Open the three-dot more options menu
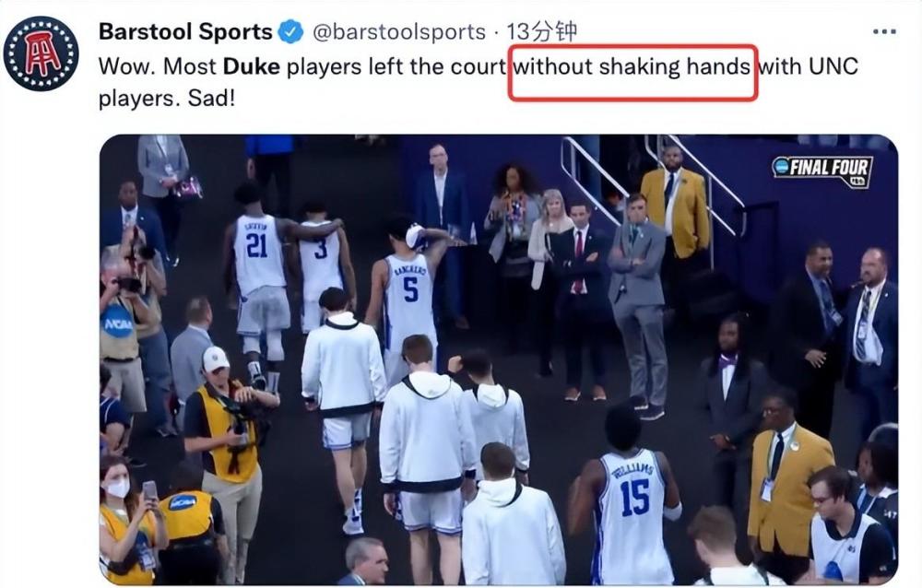The height and width of the screenshot is (588, 922). pos(884,31)
